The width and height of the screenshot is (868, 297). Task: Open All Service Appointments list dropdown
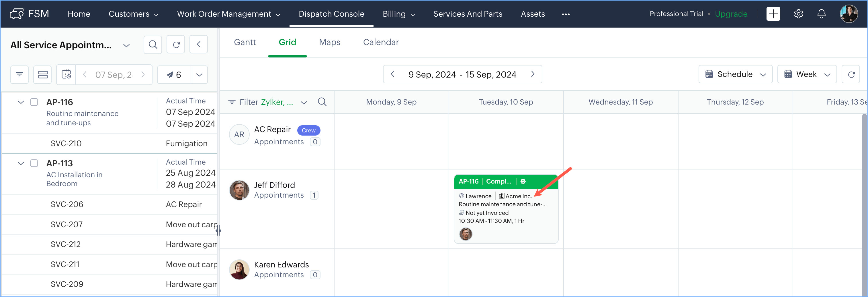[126, 45]
